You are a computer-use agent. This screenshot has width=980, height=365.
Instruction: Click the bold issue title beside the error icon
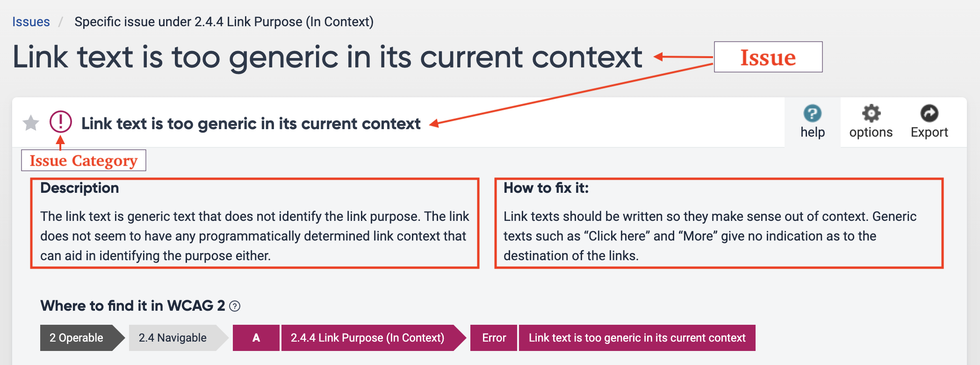tap(251, 124)
